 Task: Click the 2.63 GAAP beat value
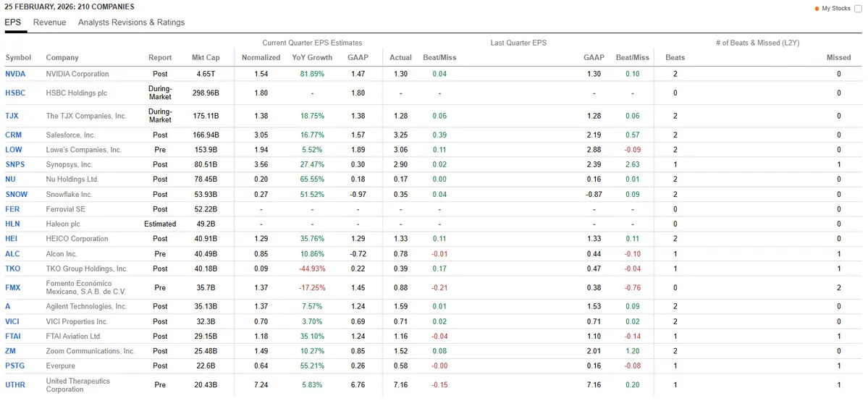pyautogui.click(x=631, y=164)
